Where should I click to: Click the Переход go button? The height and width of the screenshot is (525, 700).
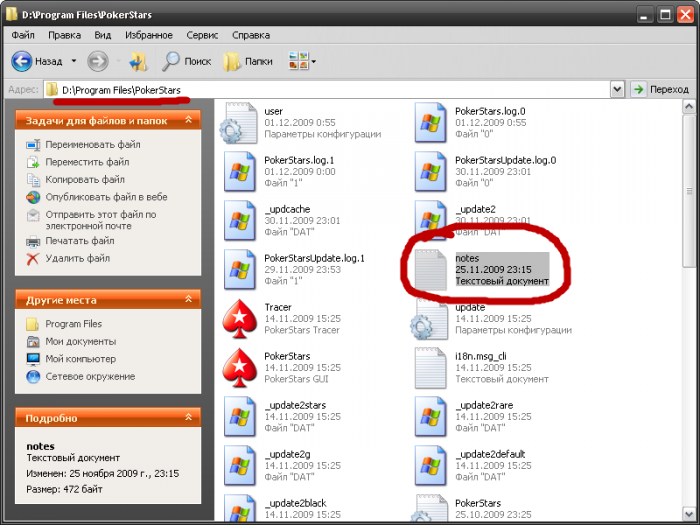coord(661,89)
